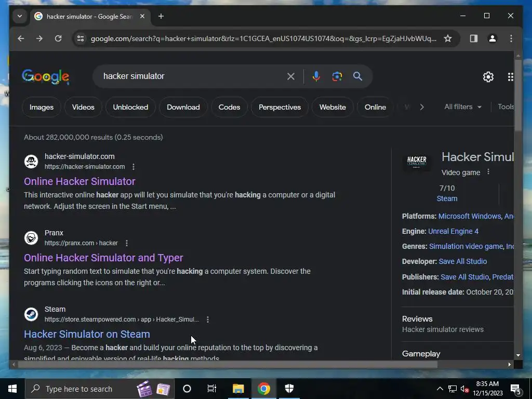Open the Steam rating link
The image size is (532, 399).
click(x=447, y=199)
